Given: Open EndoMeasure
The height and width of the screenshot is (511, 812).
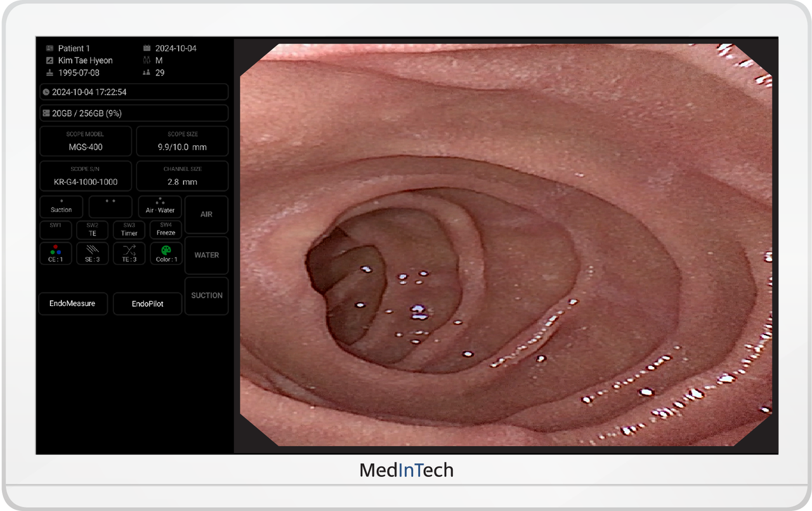Looking at the screenshot, I should coord(72,303).
